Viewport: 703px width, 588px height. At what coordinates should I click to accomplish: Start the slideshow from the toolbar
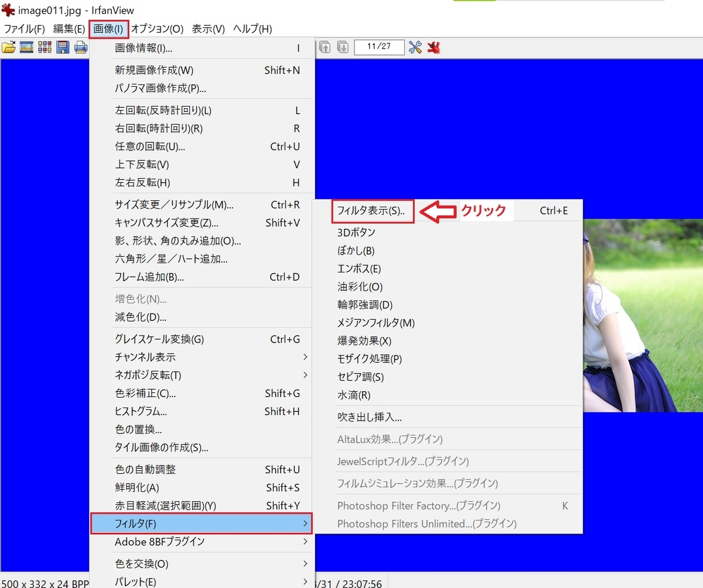(26, 47)
